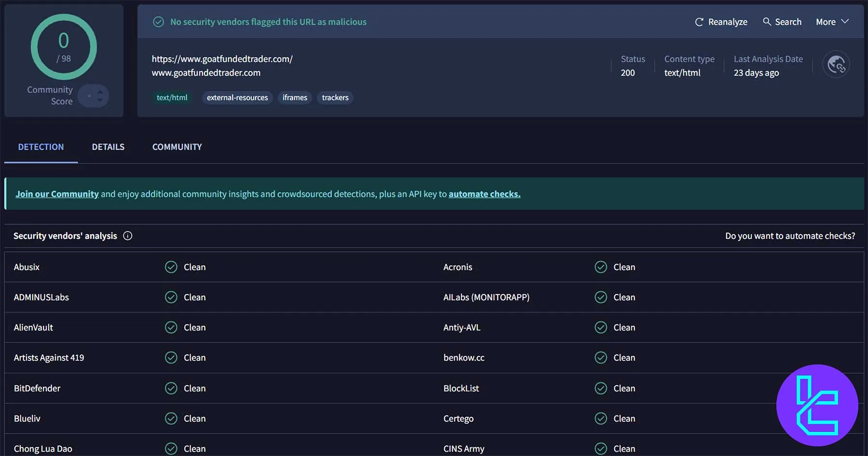Click the info icon beside Security vendors' analysis
The height and width of the screenshot is (456, 868).
[x=127, y=236]
